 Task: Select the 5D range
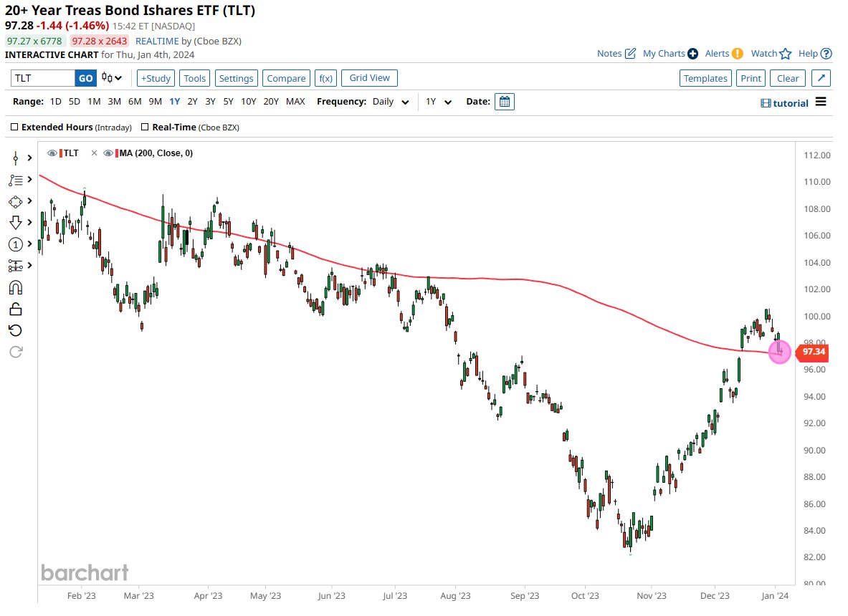coord(75,102)
